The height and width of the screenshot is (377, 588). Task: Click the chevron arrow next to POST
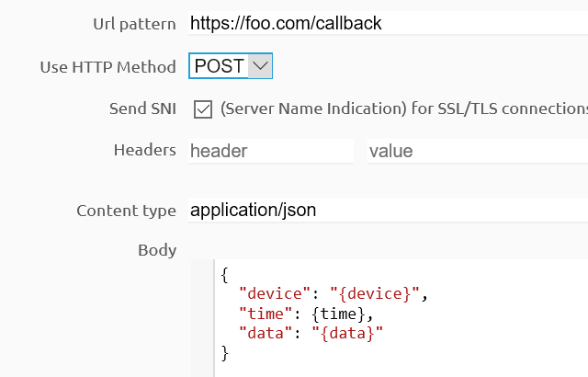260,66
